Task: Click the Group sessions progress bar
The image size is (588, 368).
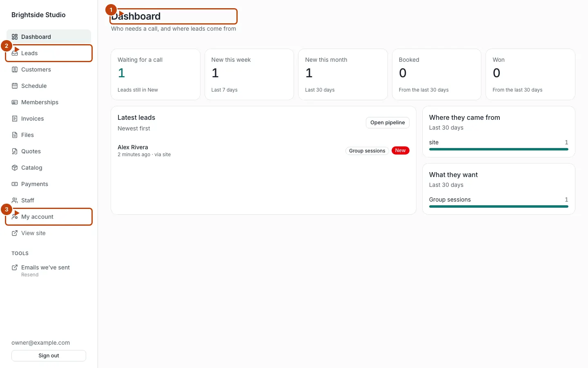Action: point(499,206)
